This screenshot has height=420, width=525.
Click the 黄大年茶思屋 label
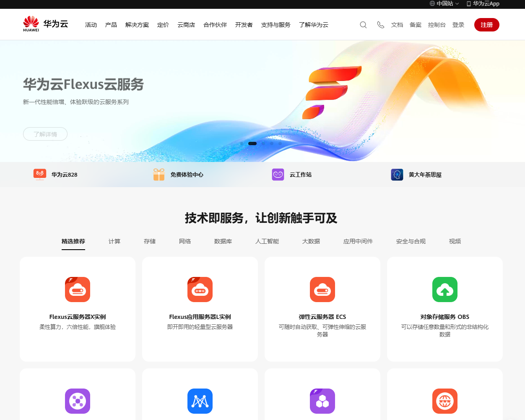[425, 175]
